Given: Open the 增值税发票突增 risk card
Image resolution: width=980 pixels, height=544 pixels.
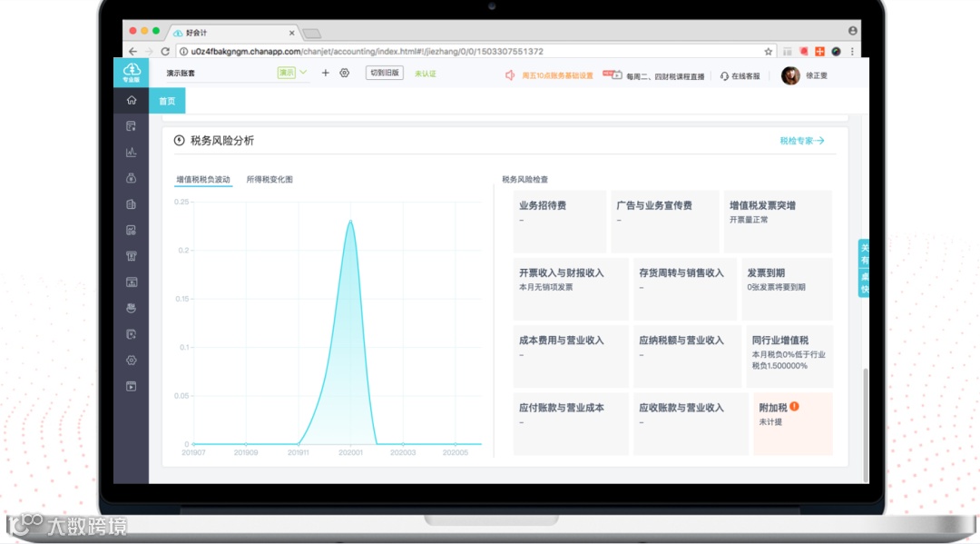Looking at the screenshot, I should click(x=779, y=222).
